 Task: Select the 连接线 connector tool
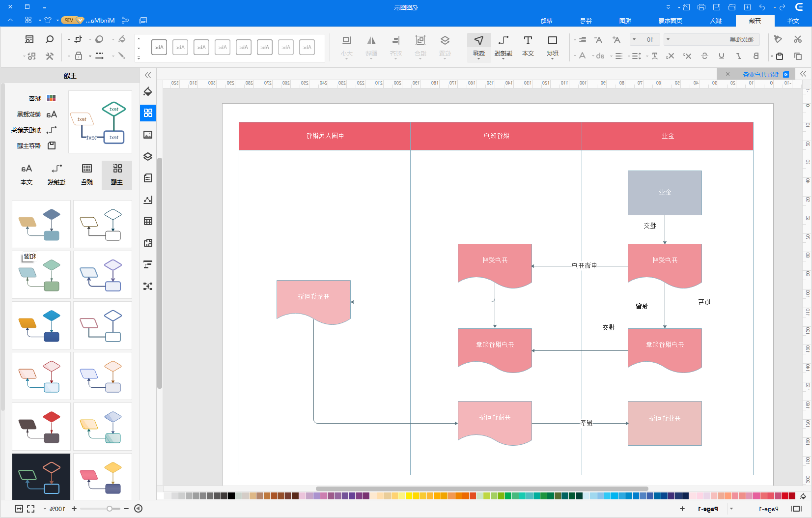coord(504,46)
